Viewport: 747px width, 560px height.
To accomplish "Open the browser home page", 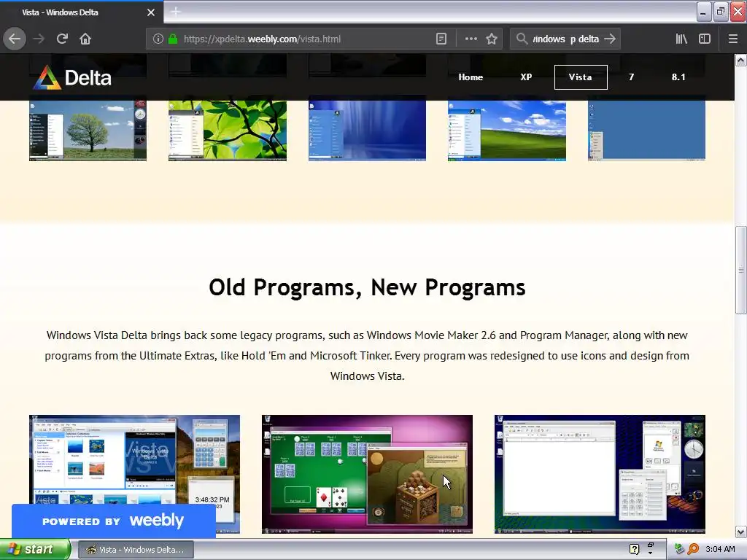I will [x=85, y=39].
